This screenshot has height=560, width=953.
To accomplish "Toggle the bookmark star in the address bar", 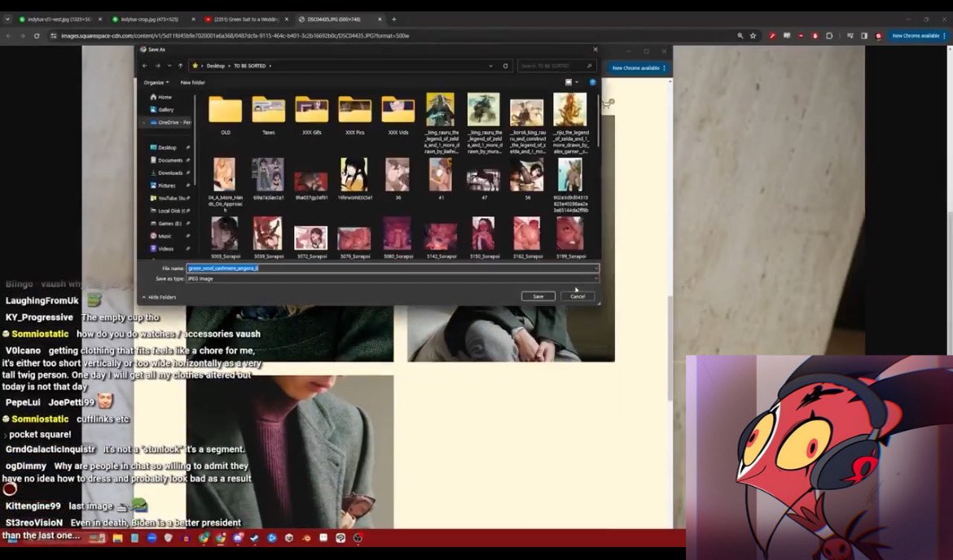I will point(753,35).
